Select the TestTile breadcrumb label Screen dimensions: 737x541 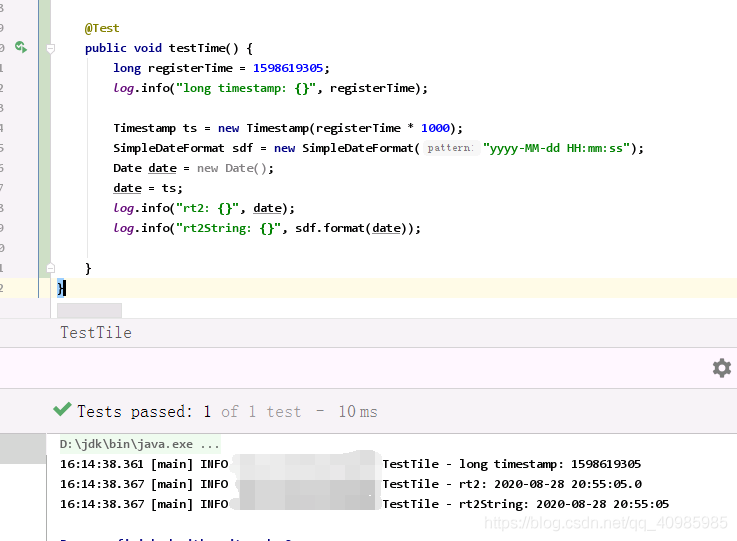(96, 333)
